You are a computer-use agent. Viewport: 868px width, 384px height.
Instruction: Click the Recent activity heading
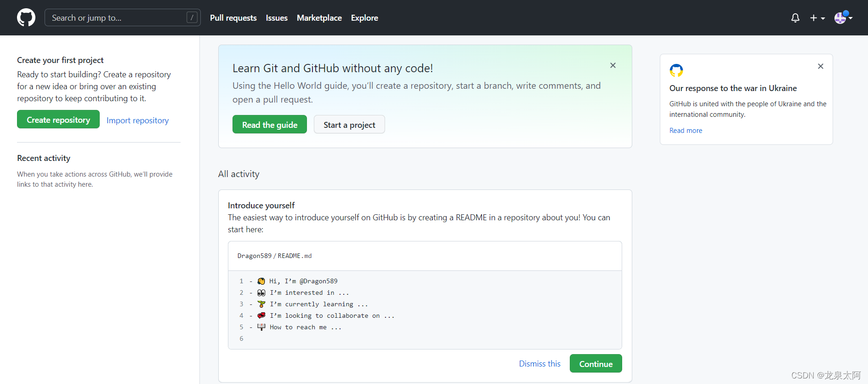coord(44,158)
